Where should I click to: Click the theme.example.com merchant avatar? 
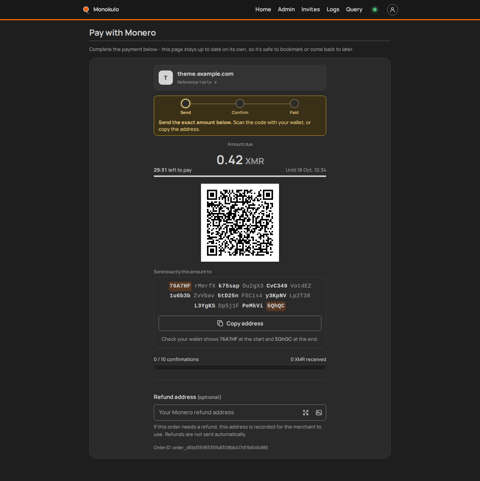(166, 78)
